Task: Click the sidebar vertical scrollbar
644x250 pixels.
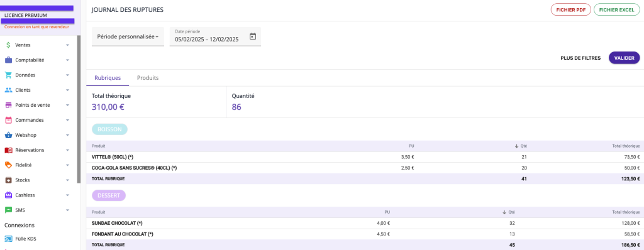Action: pos(79,109)
